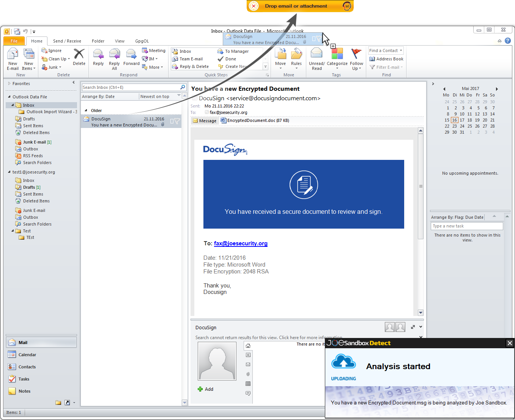The width and height of the screenshot is (515, 420).
Task: Toggle People Pane expand size icon
Action: [x=413, y=327]
